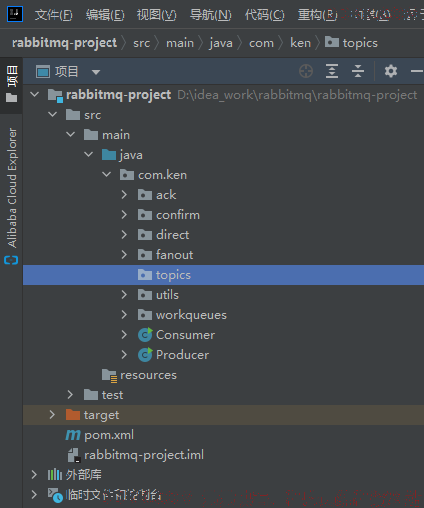Click the rabbitmq-project breadcrumb

(65, 43)
